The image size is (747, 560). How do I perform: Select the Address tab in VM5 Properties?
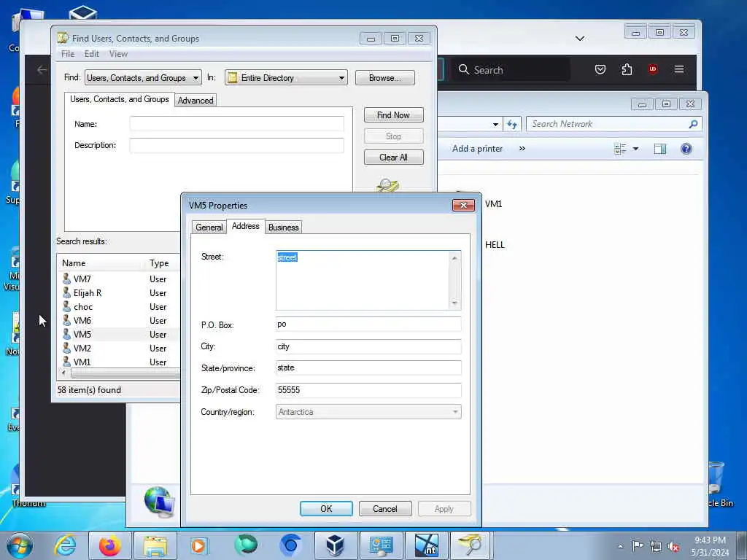pos(245,226)
